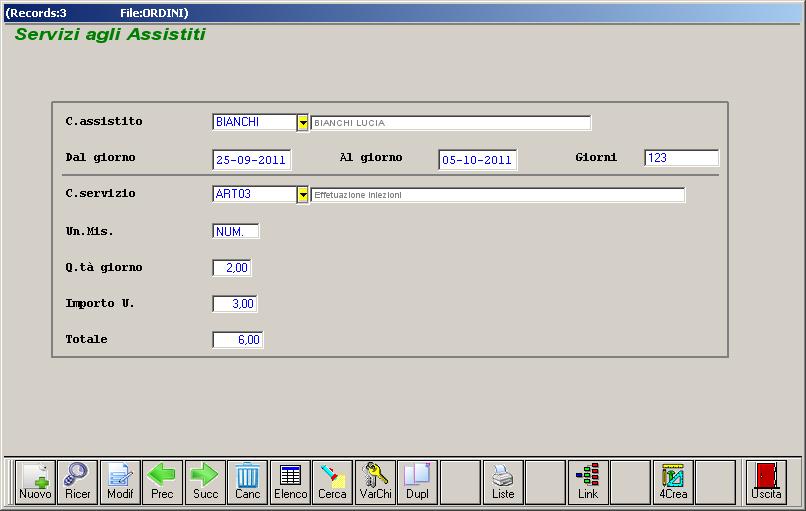
Task: Click the Q.tà giorno label
Action: (104, 267)
